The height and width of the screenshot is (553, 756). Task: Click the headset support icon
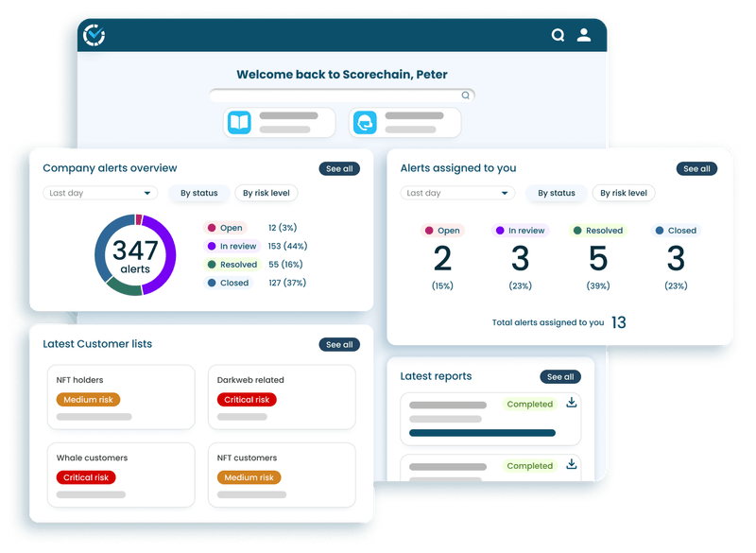(x=366, y=122)
